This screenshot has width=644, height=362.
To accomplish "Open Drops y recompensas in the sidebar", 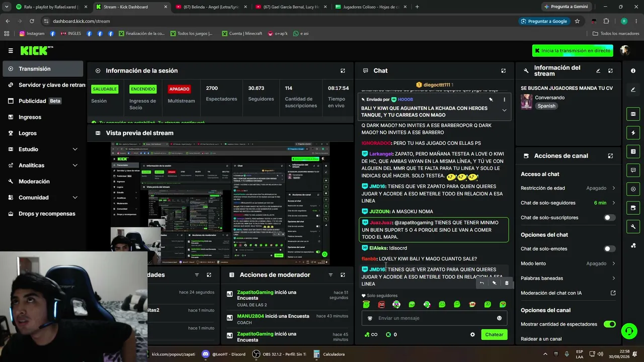I will click(43, 214).
